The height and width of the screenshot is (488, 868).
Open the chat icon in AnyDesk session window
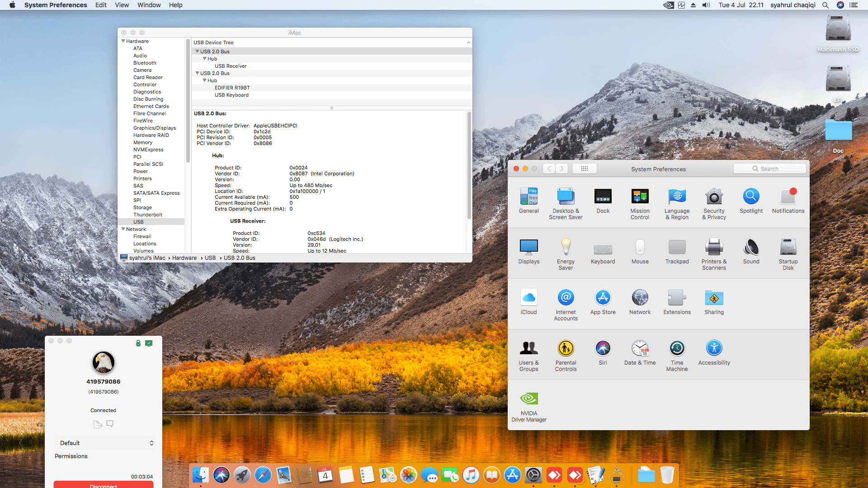tap(110, 424)
